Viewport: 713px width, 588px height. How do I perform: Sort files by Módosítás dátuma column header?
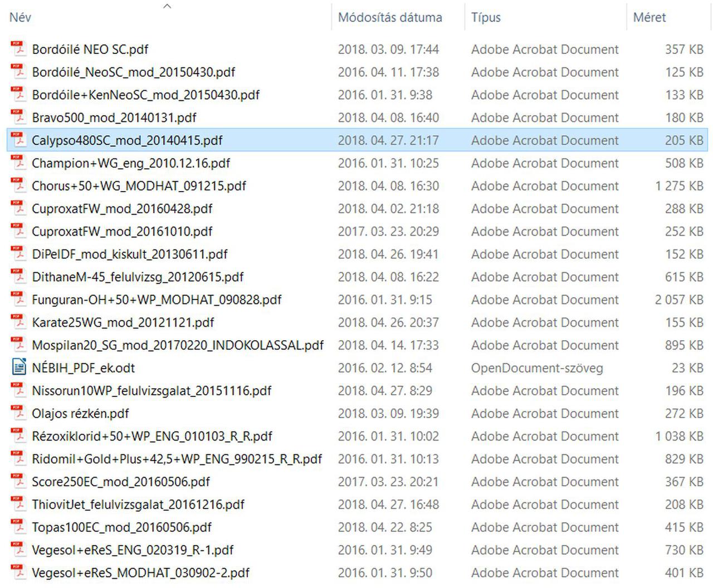tap(390, 17)
